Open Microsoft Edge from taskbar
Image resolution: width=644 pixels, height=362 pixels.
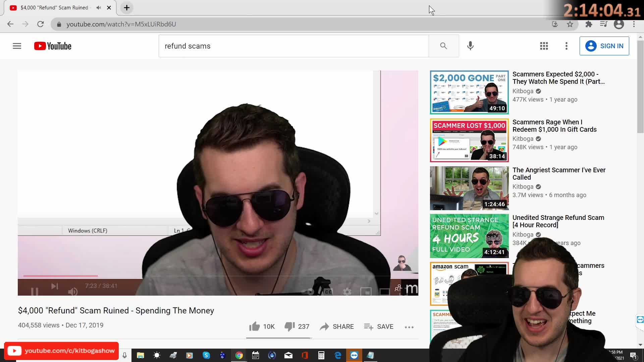(x=338, y=355)
